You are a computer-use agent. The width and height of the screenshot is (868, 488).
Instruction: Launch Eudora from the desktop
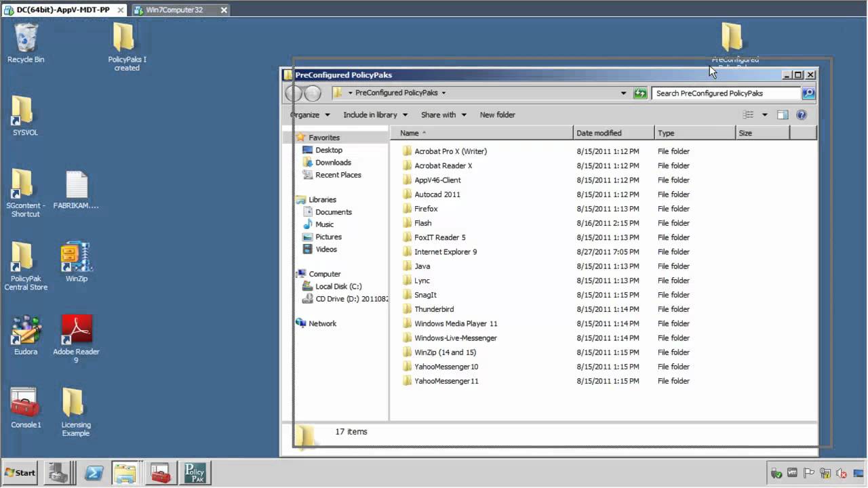coord(26,335)
